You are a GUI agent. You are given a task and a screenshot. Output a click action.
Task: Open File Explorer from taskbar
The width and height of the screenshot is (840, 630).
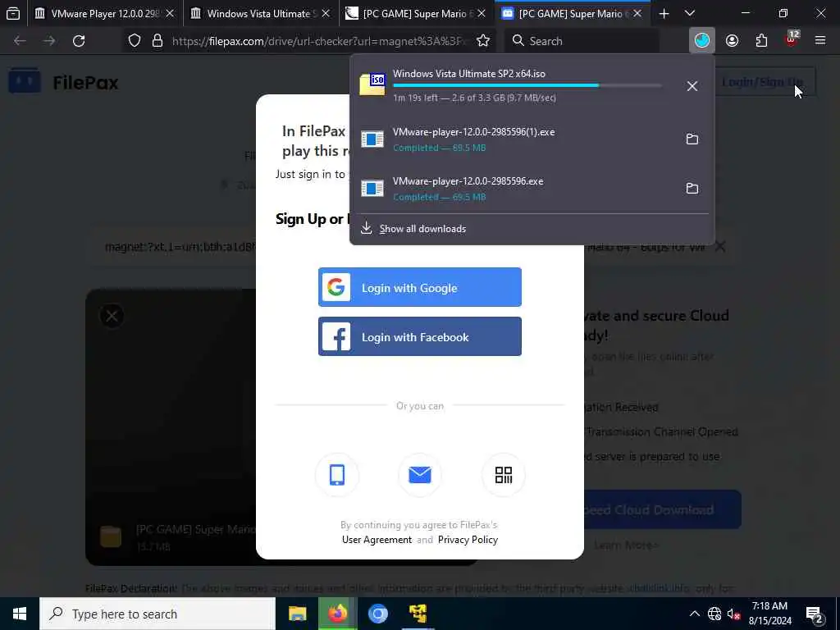click(297, 614)
